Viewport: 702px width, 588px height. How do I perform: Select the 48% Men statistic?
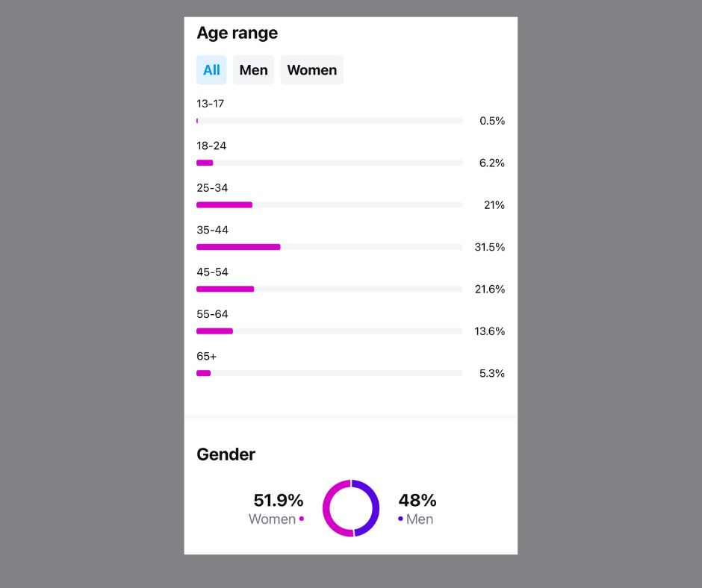417,501
